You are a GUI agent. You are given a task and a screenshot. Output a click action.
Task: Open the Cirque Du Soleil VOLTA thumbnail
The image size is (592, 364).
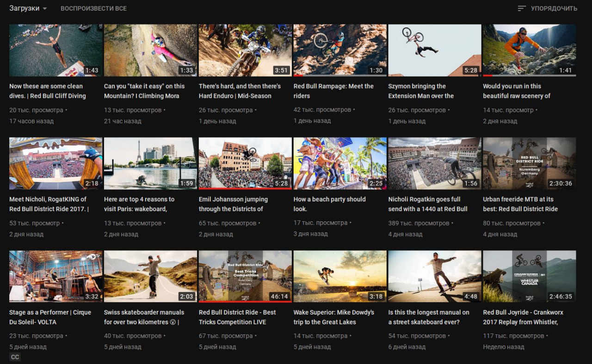(x=55, y=276)
